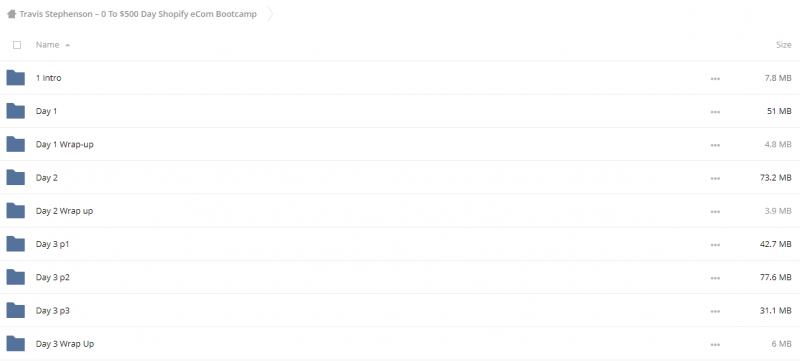Open the Day 3 p2 folder icon
800x361 pixels.
(x=16, y=277)
